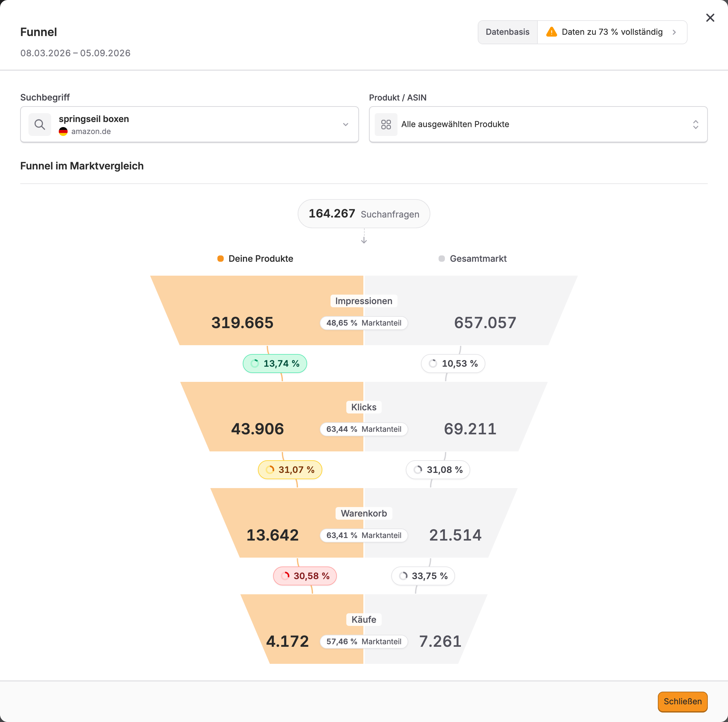The width and height of the screenshot is (728, 722).
Task: Click the Warenkorb stage label
Action: pos(364,513)
